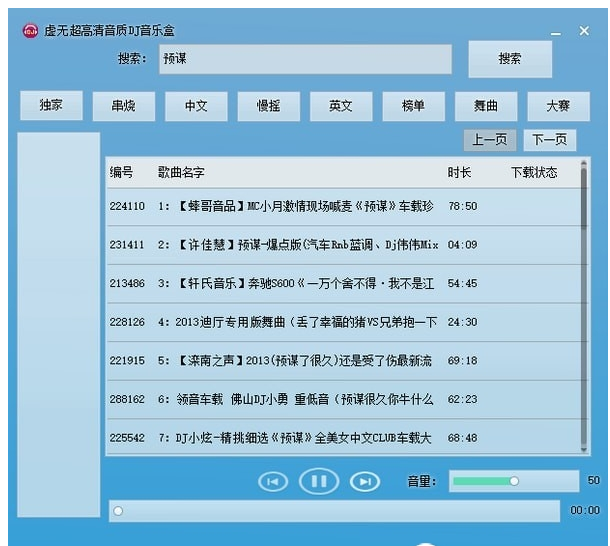
Task: Click song number 231411
Action: 127,245
